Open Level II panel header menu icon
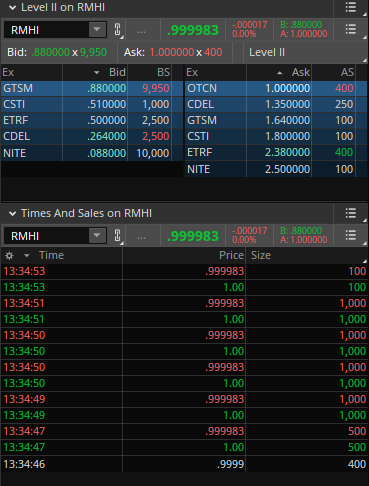 point(351,7)
